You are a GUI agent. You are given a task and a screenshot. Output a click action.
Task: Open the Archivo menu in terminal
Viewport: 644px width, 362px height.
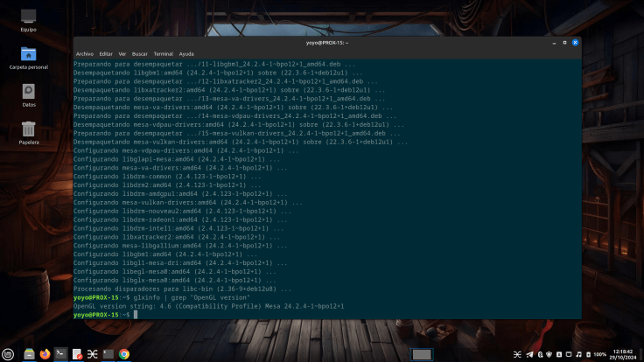coord(84,53)
